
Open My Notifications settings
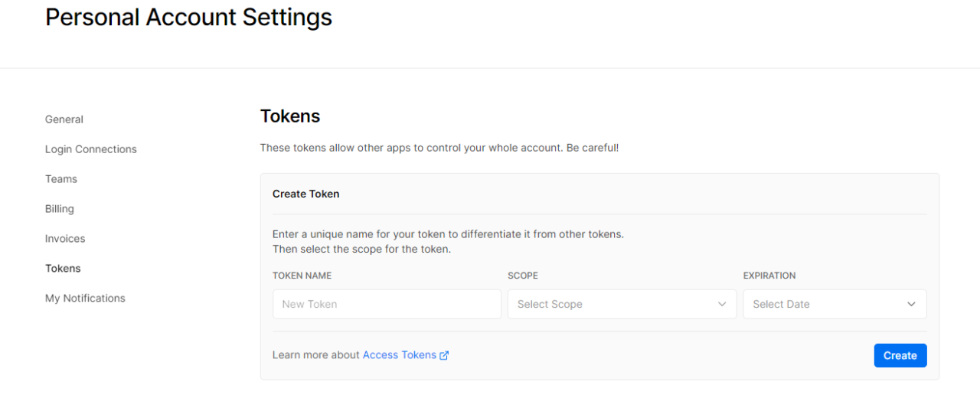(x=85, y=299)
